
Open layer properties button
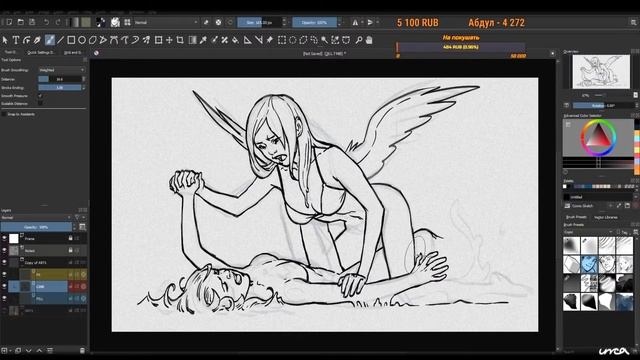point(50,350)
